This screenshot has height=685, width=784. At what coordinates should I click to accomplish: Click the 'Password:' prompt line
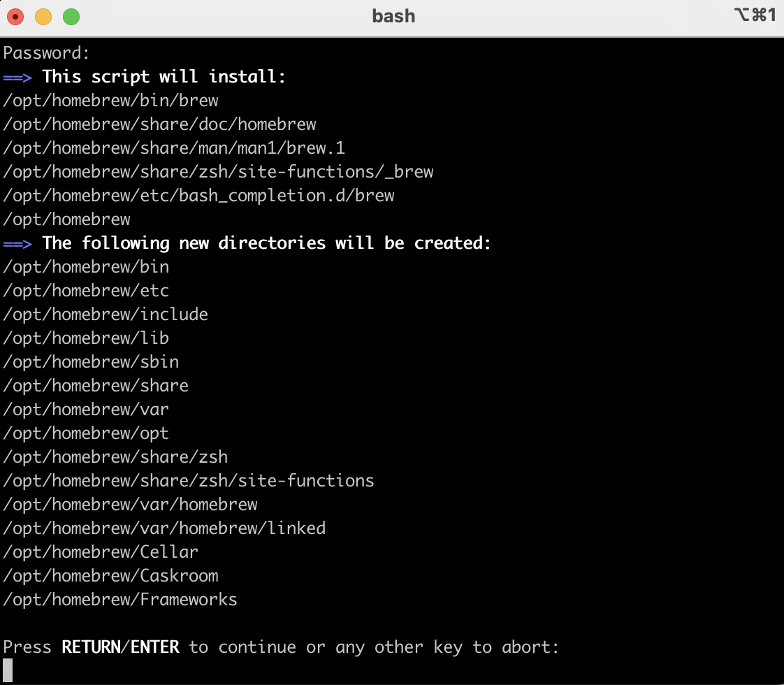[x=47, y=53]
